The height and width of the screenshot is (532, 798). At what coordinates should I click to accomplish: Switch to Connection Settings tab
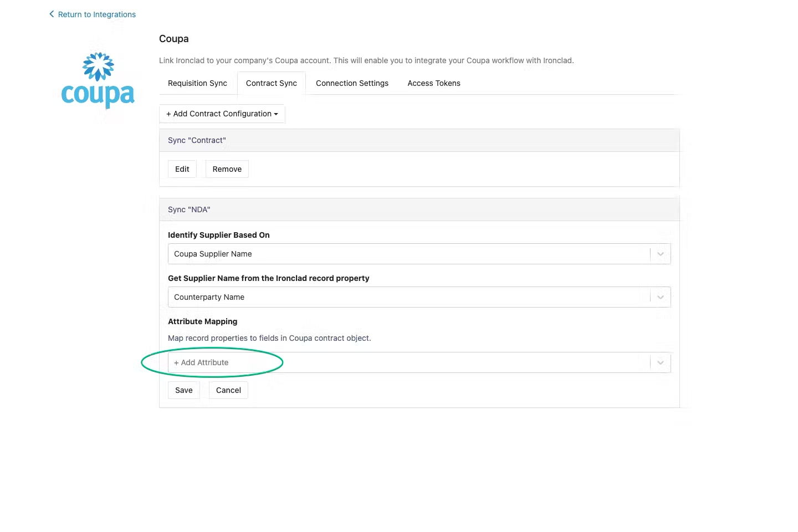[x=352, y=83]
